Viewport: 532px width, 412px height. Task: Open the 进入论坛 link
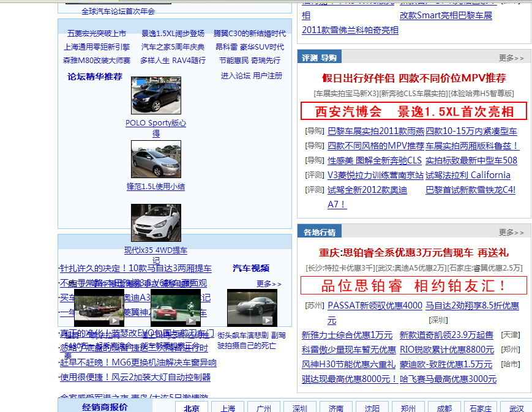236,76
